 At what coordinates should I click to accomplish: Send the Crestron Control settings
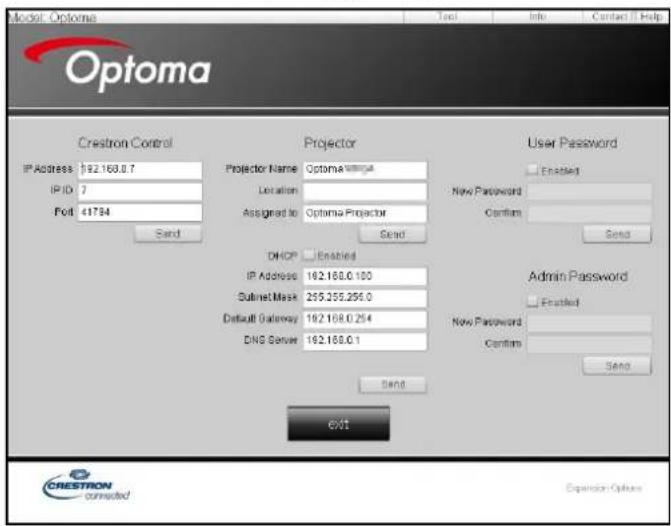pyautogui.click(x=168, y=234)
